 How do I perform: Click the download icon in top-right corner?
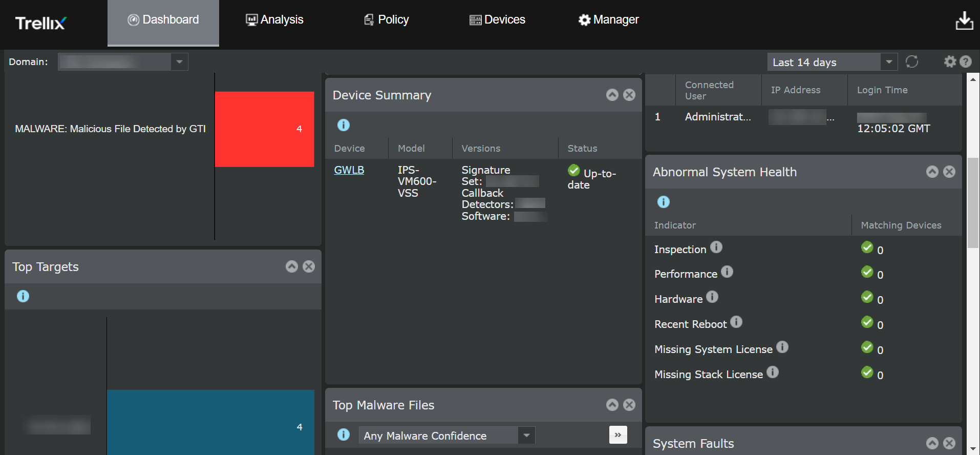964,21
